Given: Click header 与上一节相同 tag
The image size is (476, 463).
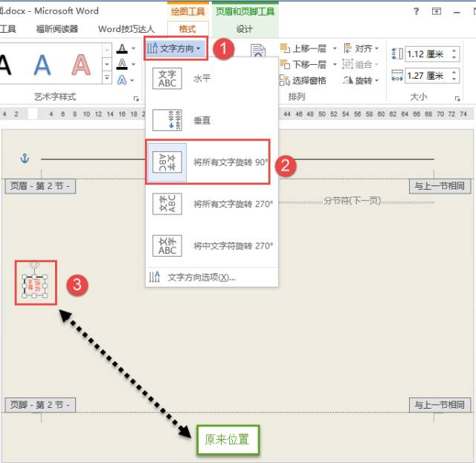Looking at the screenshot, I should [x=440, y=185].
